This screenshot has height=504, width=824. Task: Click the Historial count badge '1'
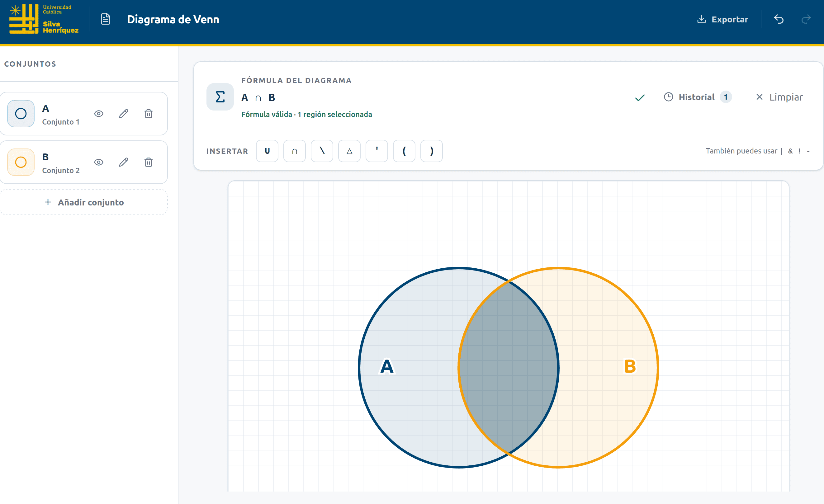pyautogui.click(x=726, y=97)
